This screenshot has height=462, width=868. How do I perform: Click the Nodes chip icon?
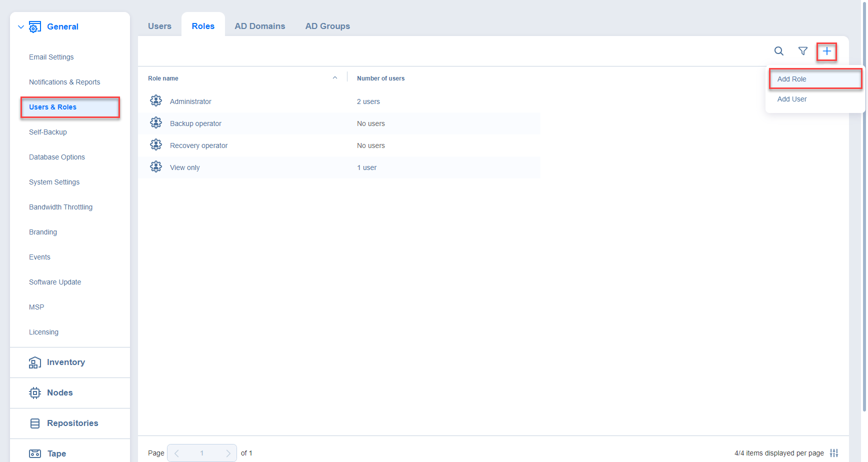(34, 393)
